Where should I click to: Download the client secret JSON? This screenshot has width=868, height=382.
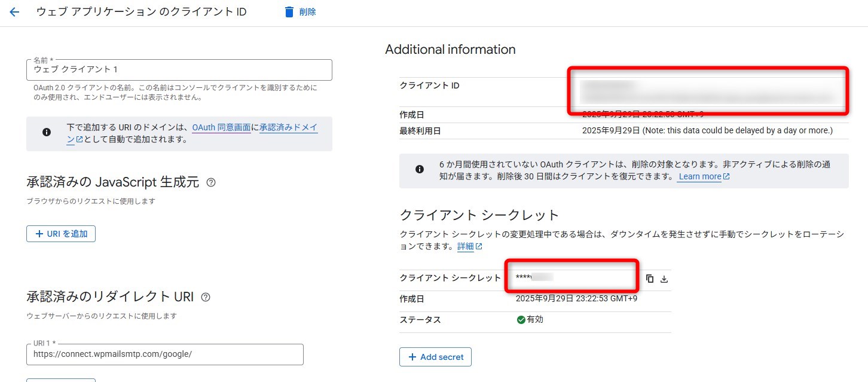tap(664, 279)
